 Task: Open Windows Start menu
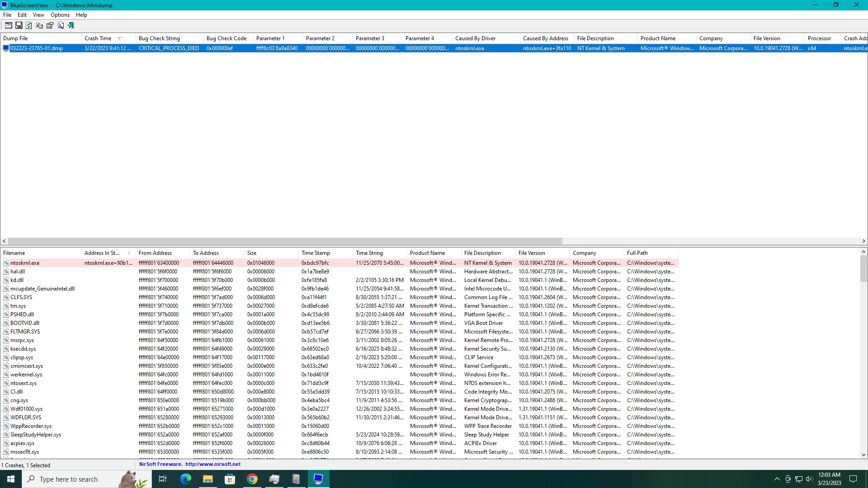[11, 479]
